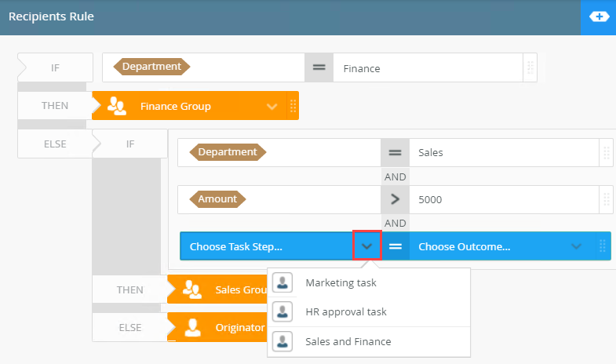This screenshot has height=364, width=616.
Task: Select Marketing task from the list
Action: tap(341, 282)
